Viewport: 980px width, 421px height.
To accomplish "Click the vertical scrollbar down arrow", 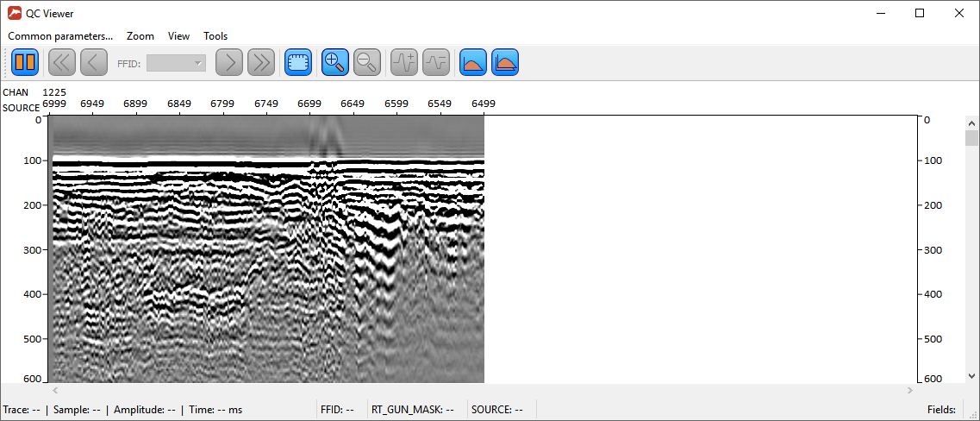I will click(971, 376).
